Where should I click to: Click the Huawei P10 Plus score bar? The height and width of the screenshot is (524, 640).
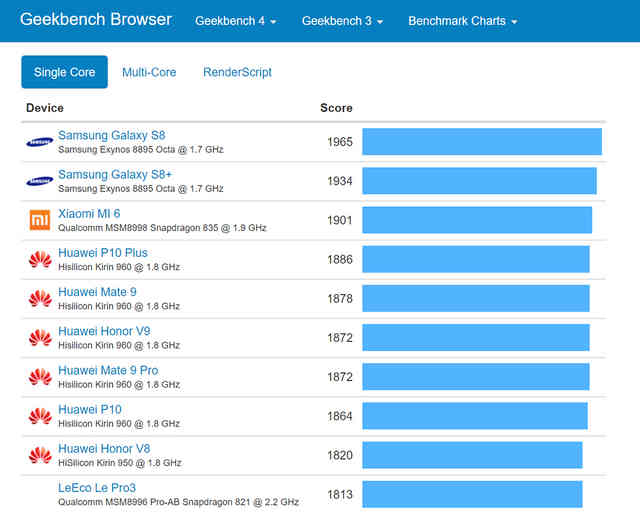(476, 259)
